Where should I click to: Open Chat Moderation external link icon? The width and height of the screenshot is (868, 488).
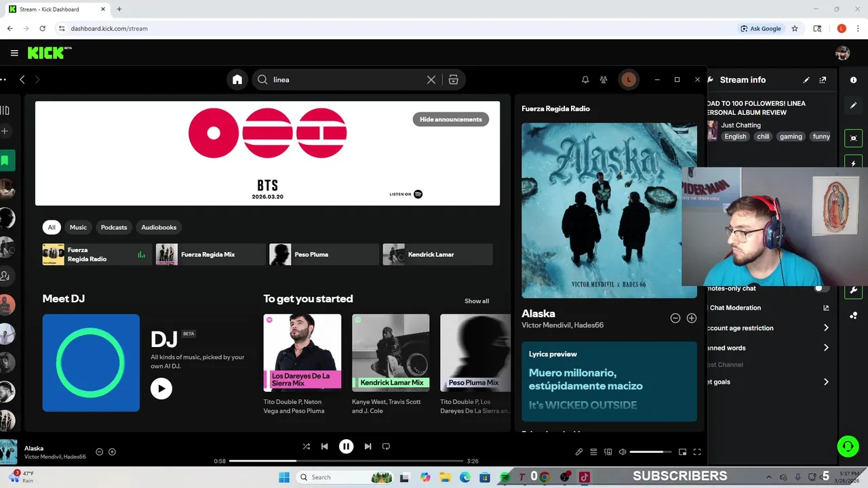(x=826, y=308)
